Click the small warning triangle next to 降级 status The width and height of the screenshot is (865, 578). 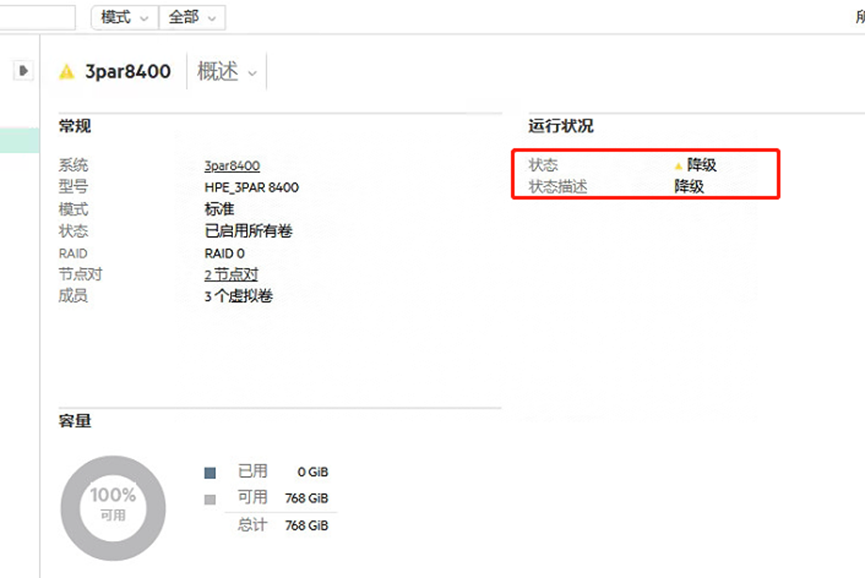pos(679,165)
